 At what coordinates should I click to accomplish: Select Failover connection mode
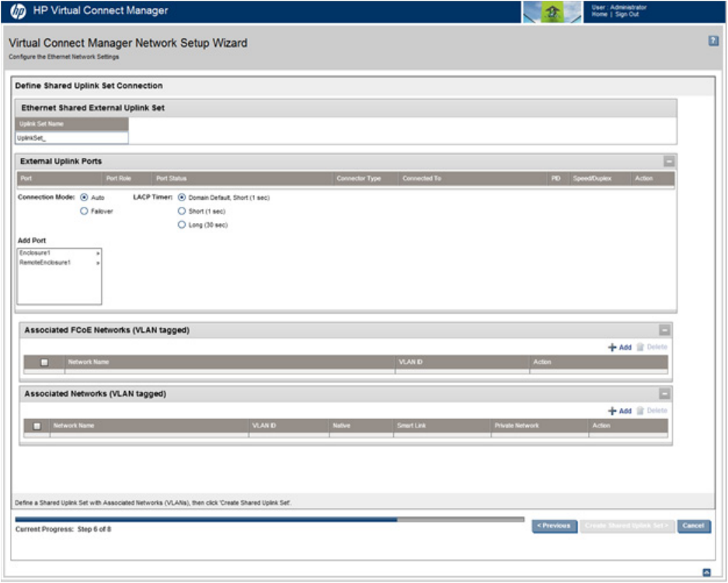coord(84,211)
